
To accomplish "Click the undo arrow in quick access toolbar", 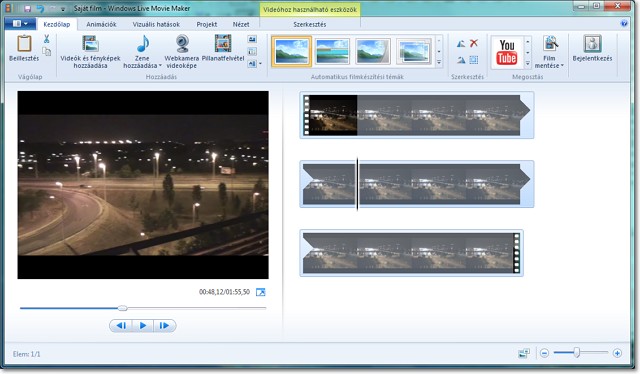I will coord(40,8).
